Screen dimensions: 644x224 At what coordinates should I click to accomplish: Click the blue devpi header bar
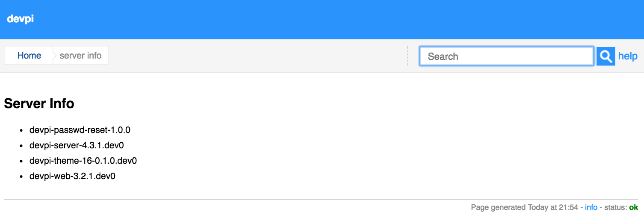(322, 20)
